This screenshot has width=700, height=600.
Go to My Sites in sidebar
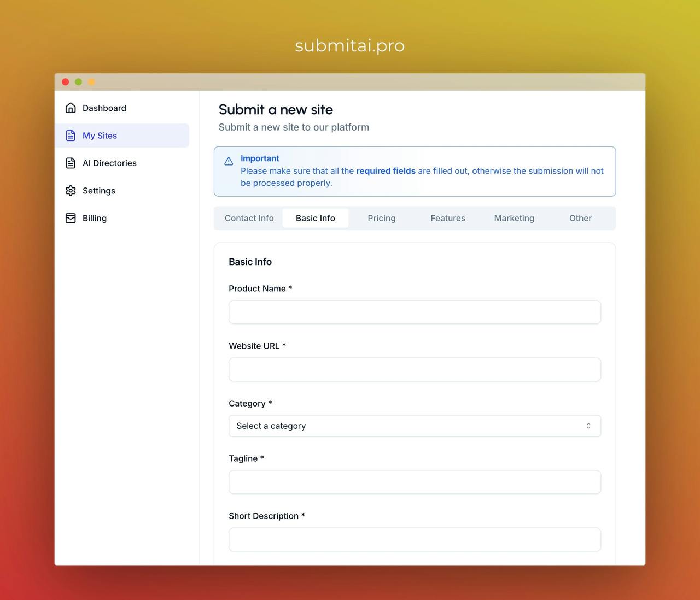[122, 136]
